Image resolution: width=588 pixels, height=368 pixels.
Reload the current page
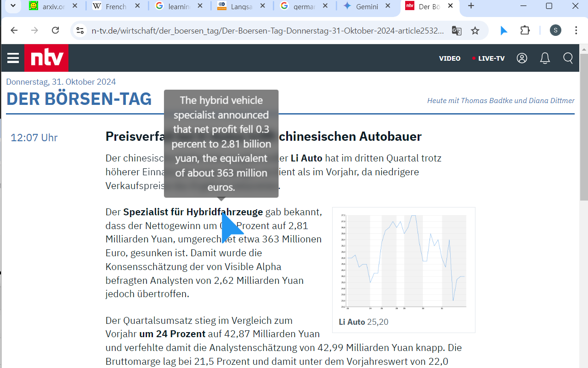56,30
